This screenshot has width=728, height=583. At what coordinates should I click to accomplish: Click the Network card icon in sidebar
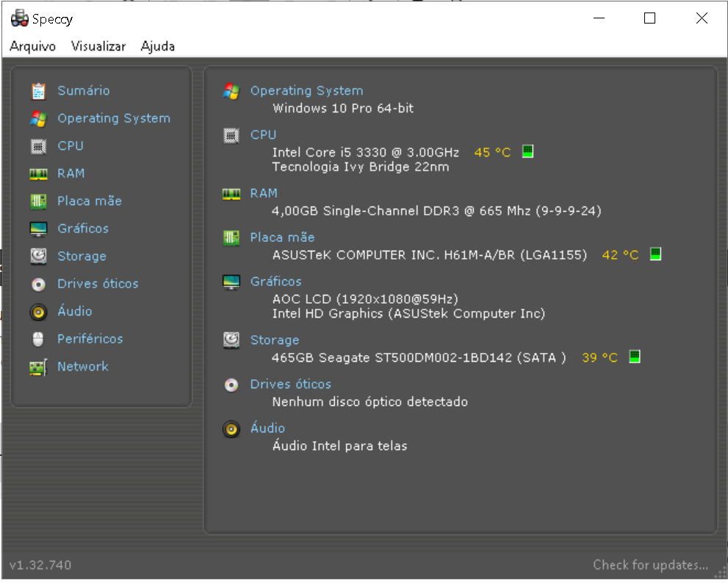[38, 368]
